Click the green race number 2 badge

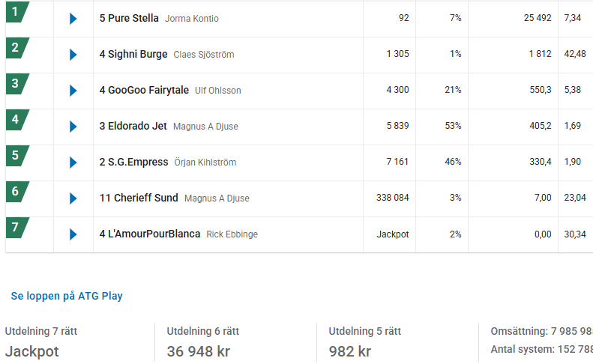point(17,48)
